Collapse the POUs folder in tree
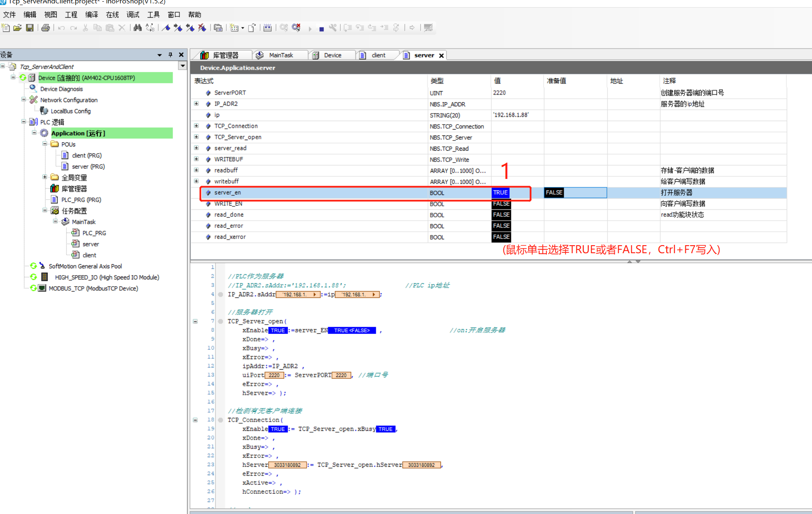The height and width of the screenshot is (514, 812). [x=45, y=144]
